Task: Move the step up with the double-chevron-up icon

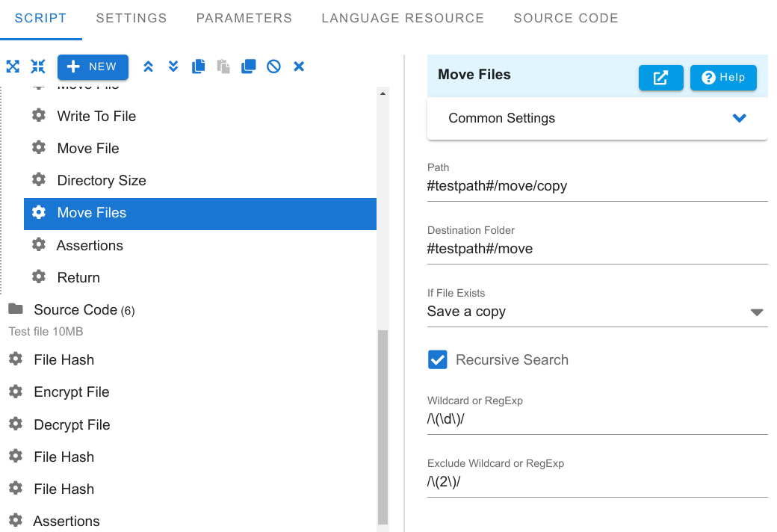Action: (x=148, y=66)
